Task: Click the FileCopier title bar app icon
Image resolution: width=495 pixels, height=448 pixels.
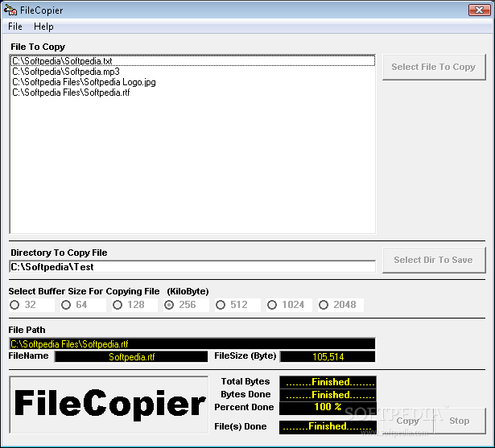Action: (10, 10)
